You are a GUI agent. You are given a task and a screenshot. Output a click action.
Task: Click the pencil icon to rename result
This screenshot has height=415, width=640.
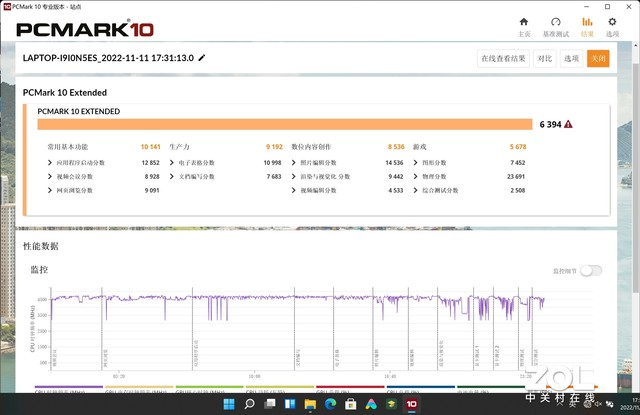(x=202, y=58)
